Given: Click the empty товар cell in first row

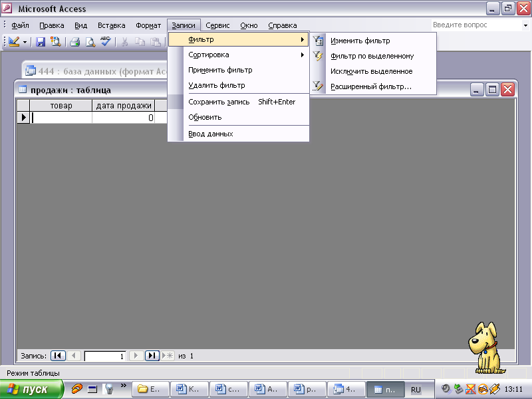Looking at the screenshot, I should (x=61, y=118).
